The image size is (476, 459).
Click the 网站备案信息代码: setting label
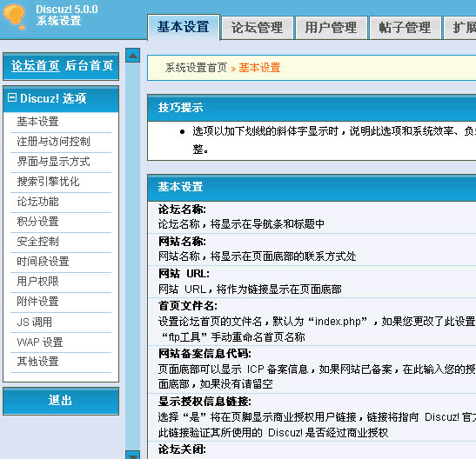point(204,354)
